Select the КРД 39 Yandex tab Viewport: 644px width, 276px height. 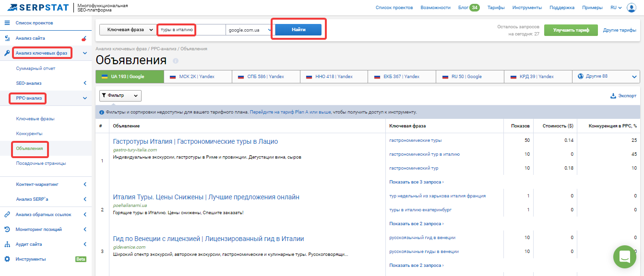click(538, 76)
